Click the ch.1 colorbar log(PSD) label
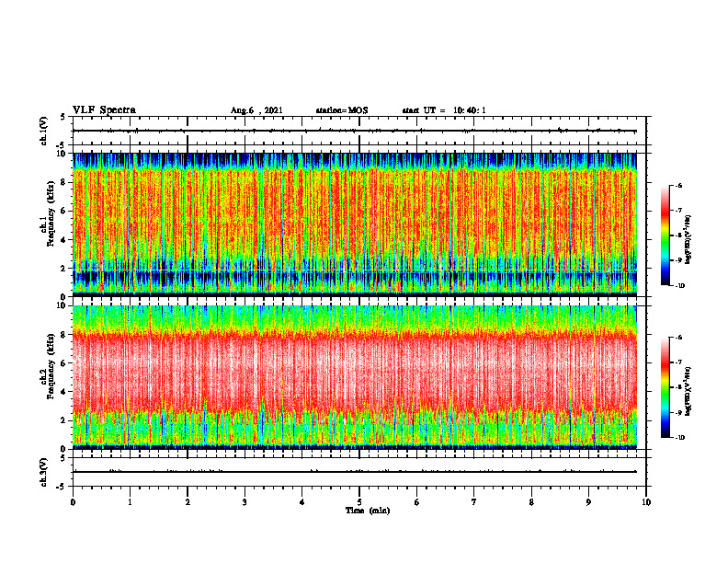 688,239
